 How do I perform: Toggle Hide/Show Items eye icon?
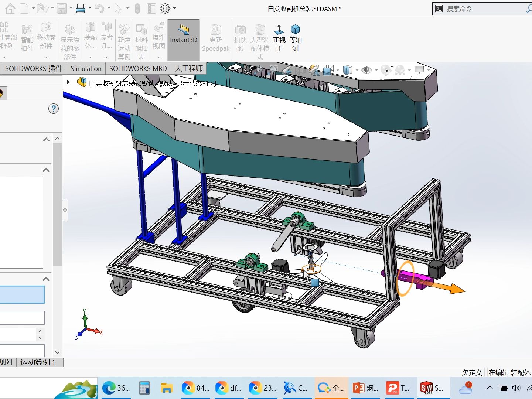366,69
